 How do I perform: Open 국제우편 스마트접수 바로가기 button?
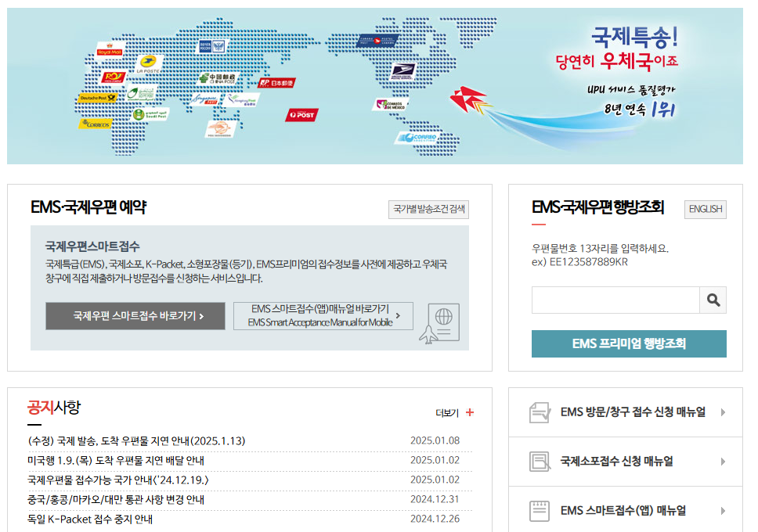coord(135,316)
